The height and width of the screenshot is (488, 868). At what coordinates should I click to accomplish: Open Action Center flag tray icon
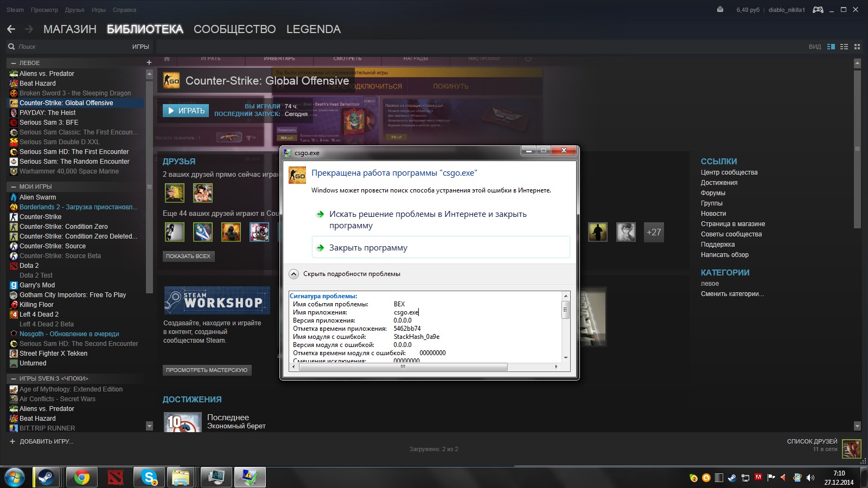click(771, 478)
